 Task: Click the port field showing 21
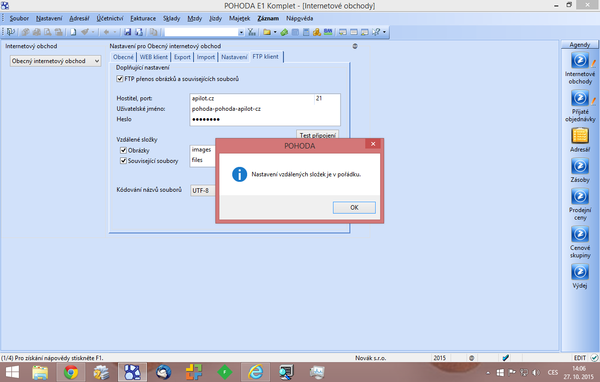click(x=327, y=99)
